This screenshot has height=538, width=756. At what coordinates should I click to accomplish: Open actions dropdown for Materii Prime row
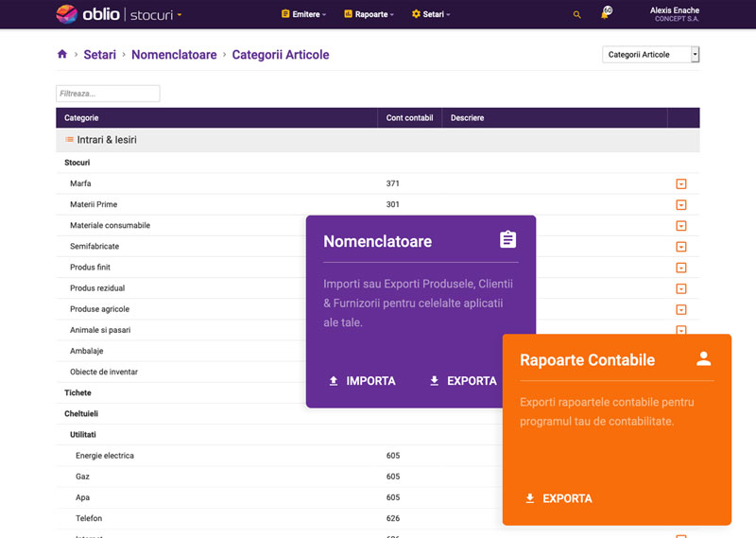[x=680, y=204]
